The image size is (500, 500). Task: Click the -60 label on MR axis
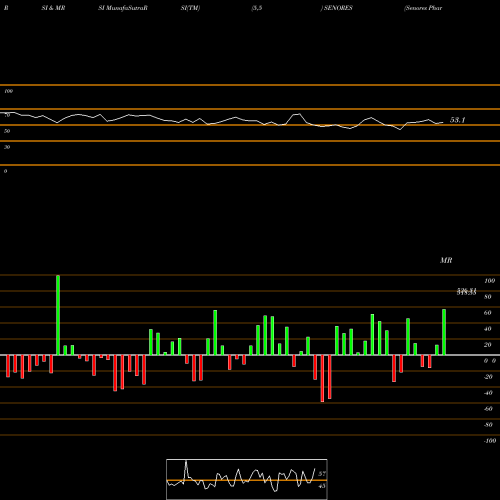[488, 409]
